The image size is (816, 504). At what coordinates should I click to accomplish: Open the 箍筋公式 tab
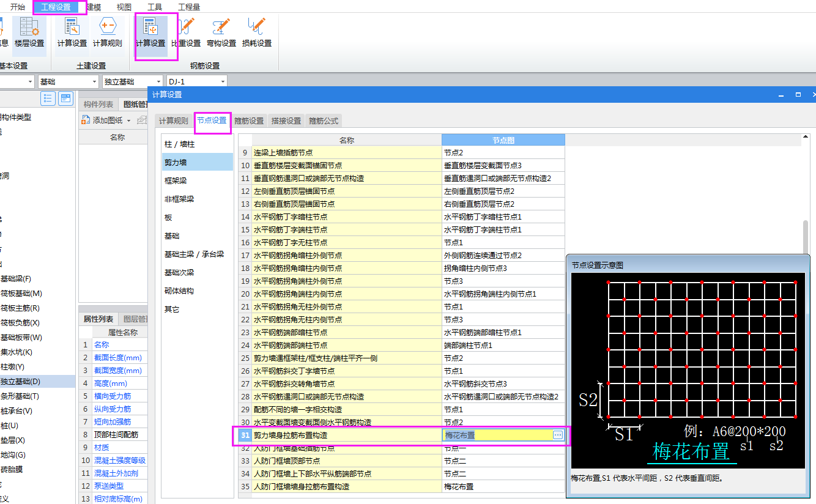coord(324,120)
